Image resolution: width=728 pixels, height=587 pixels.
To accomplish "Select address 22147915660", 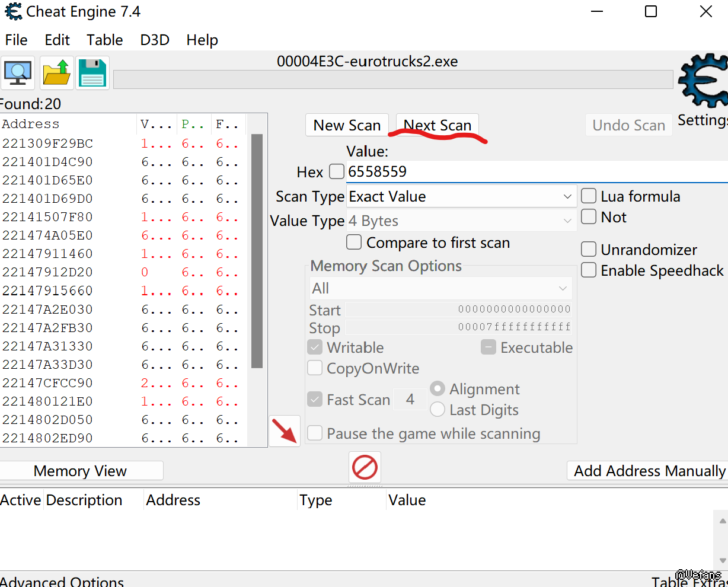I will coord(47,291).
